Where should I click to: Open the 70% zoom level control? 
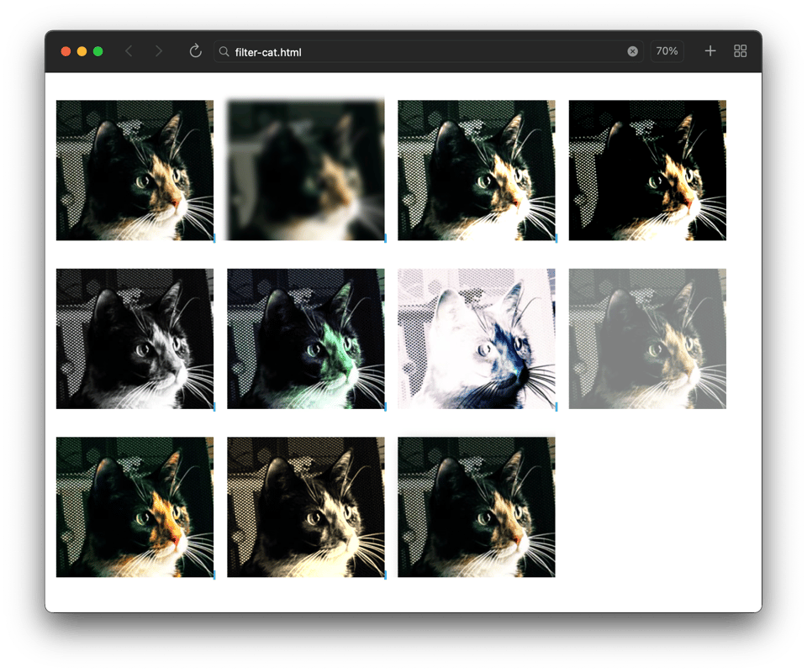click(x=667, y=51)
